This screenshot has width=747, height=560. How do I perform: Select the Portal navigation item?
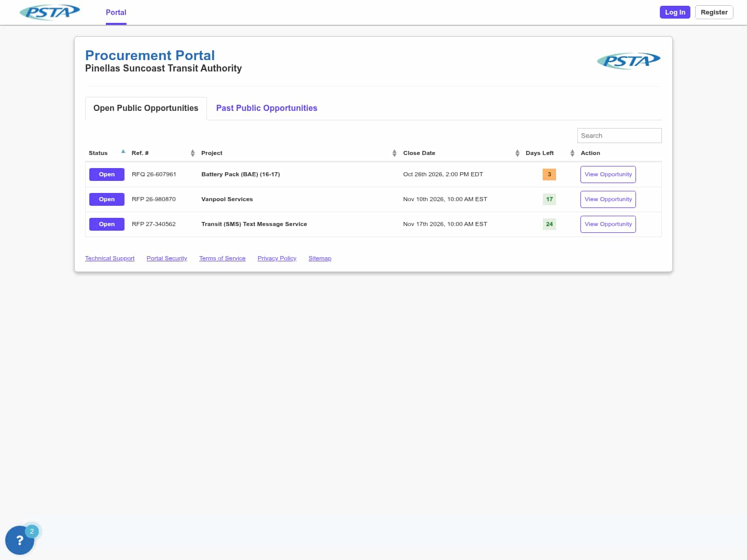coord(116,12)
